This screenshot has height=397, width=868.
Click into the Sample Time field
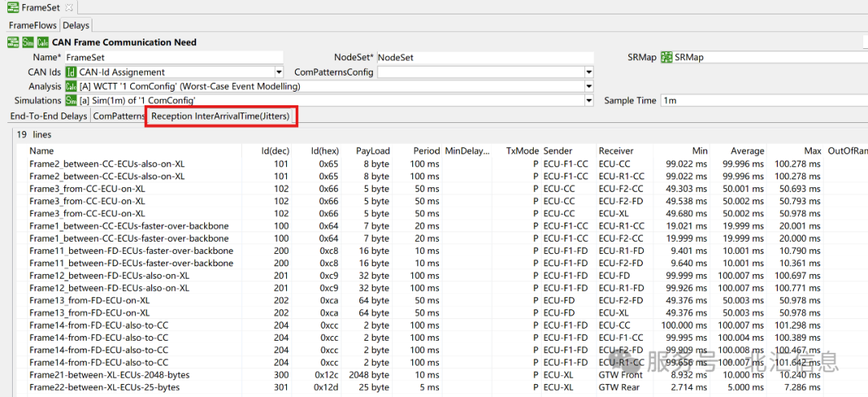tap(764, 100)
